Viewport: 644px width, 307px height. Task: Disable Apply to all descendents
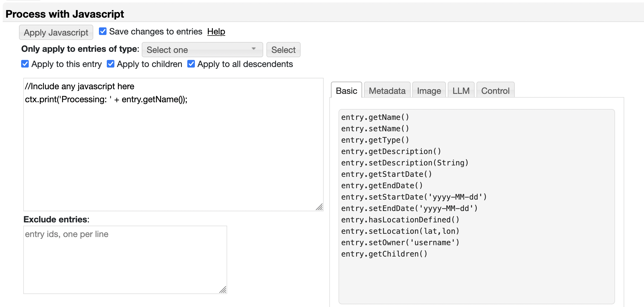tap(191, 64)
